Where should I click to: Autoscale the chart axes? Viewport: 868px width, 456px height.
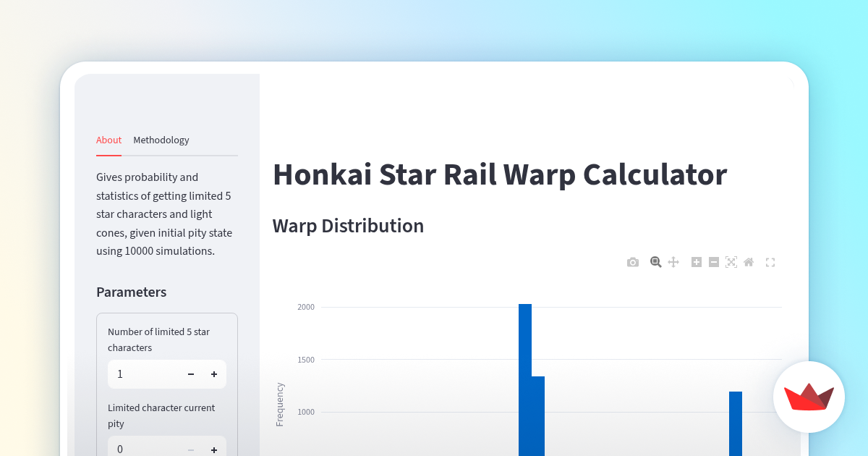[731, 262]
